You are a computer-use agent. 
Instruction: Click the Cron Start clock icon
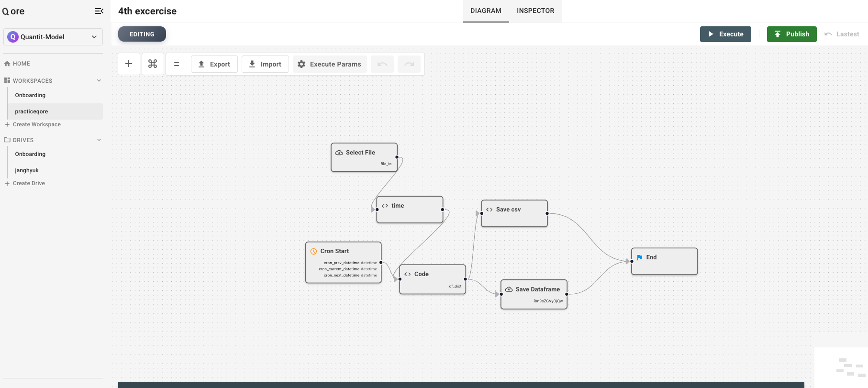tap(314, 251)
